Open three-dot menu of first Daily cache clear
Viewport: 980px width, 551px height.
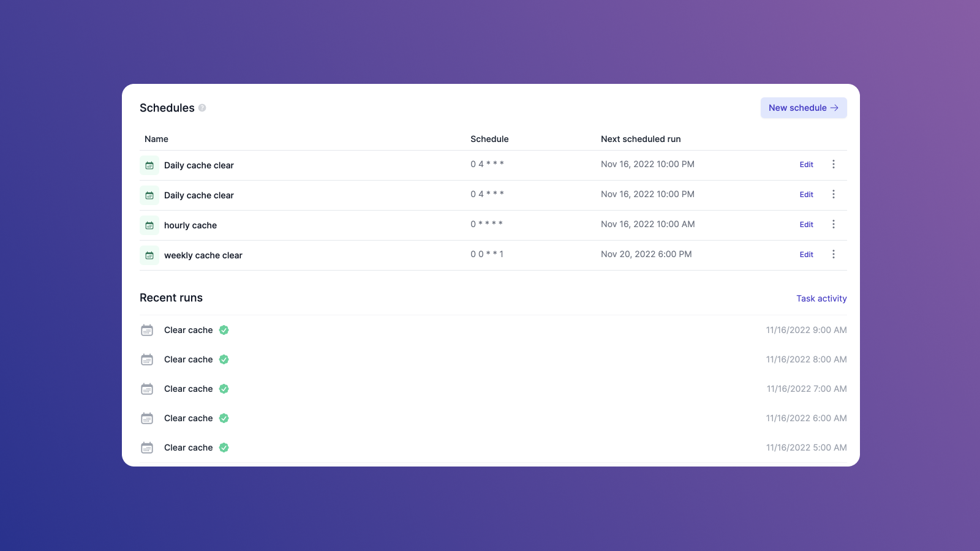click(833, 164)
